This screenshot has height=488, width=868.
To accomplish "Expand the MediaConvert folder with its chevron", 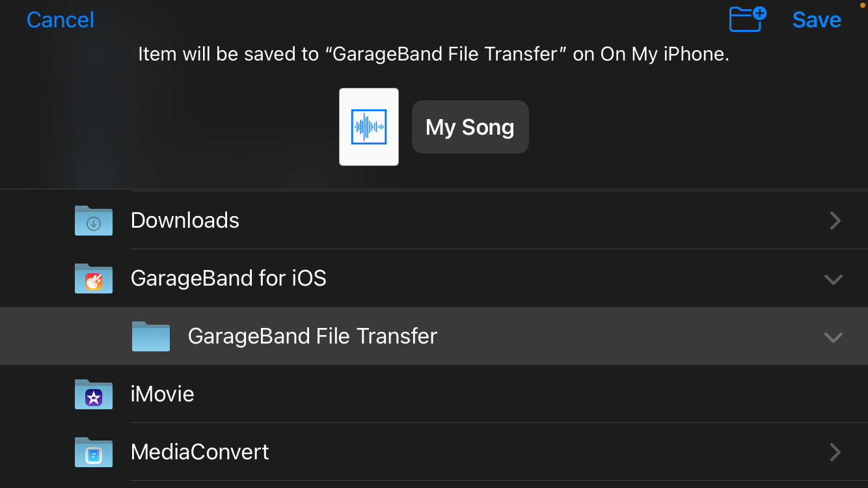I will click(835, 452).
